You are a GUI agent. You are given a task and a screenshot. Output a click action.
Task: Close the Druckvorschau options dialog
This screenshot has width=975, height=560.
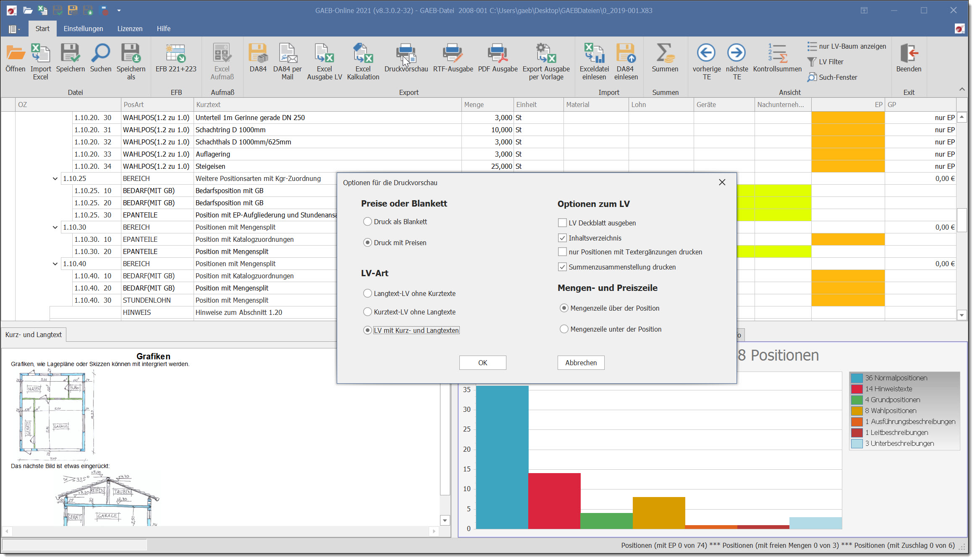722,182
